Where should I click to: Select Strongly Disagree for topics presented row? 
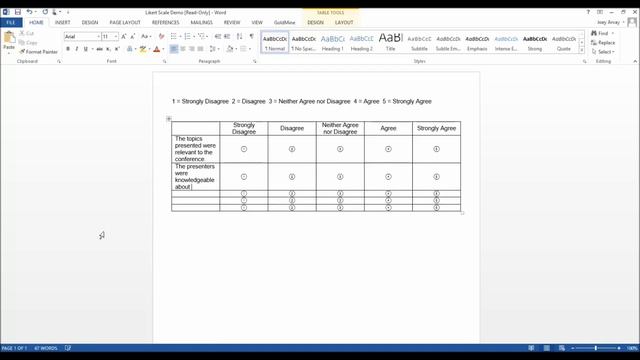(244, 149)
